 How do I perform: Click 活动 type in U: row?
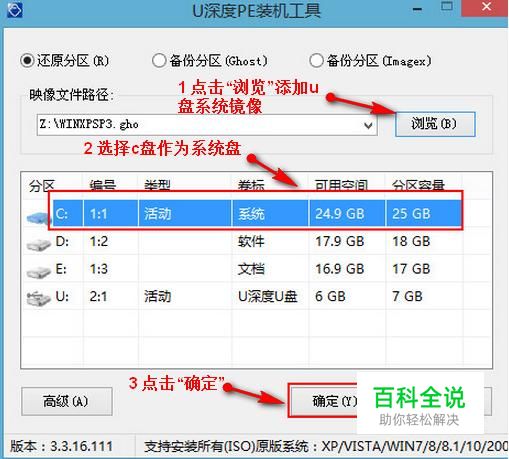pyautogui.click(x=158, y=296)
